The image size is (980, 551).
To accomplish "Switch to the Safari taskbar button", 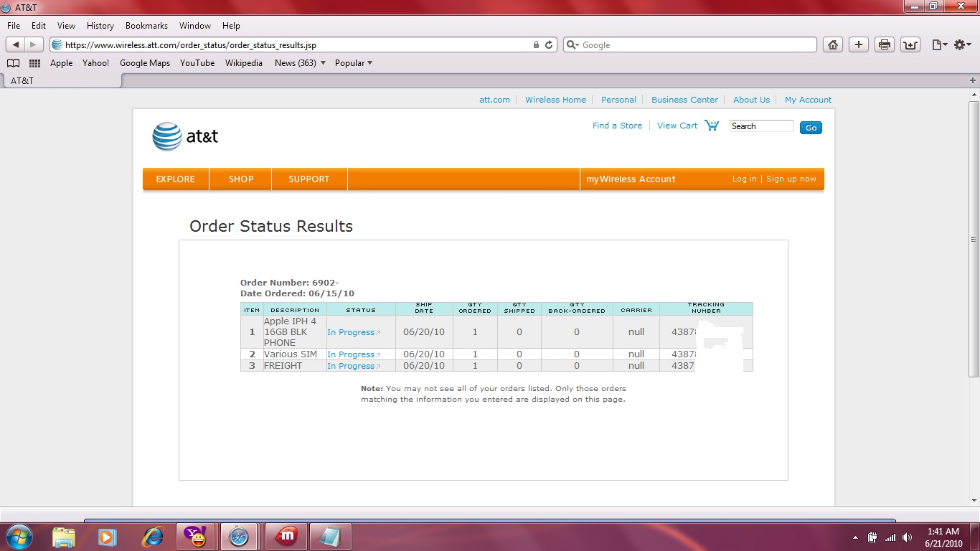I will [x=239, y=537].
